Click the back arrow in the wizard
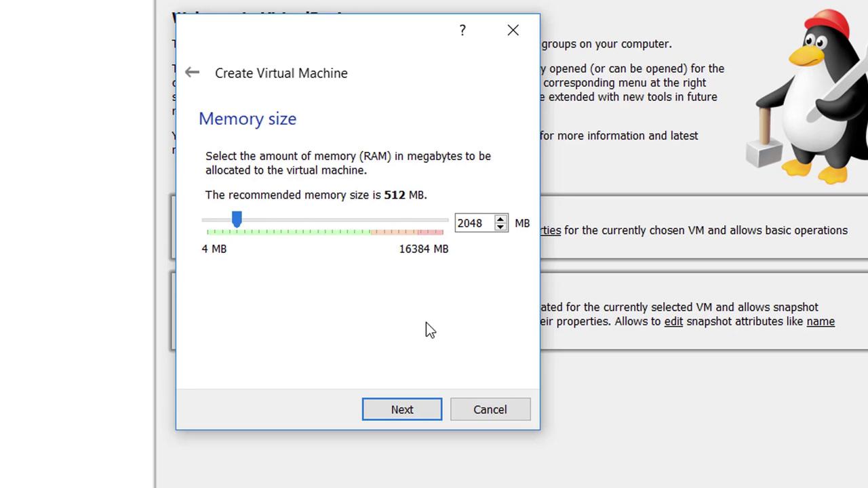This screenshot has height=488, width=868. point(192,73)
